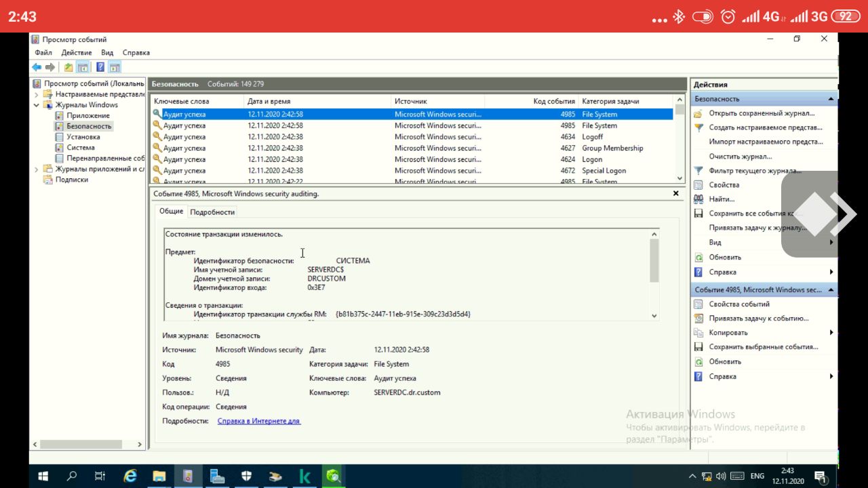Click the event description scrollbar down arrow
The image size is (868, 488).
654,316
